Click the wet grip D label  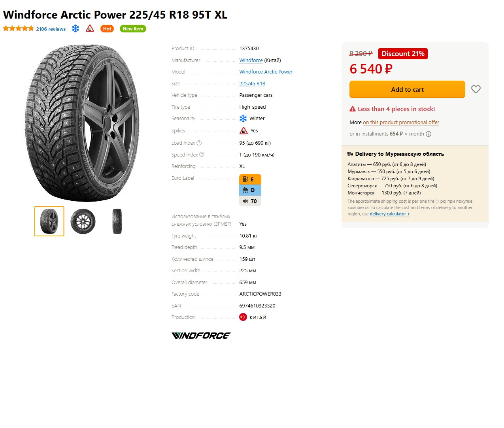pyautogui.click(x=250, y=190)
